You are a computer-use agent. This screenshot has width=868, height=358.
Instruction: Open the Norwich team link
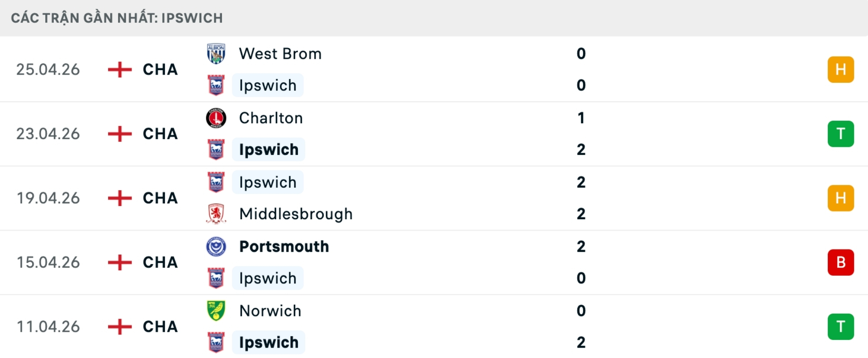coord(270,311)
